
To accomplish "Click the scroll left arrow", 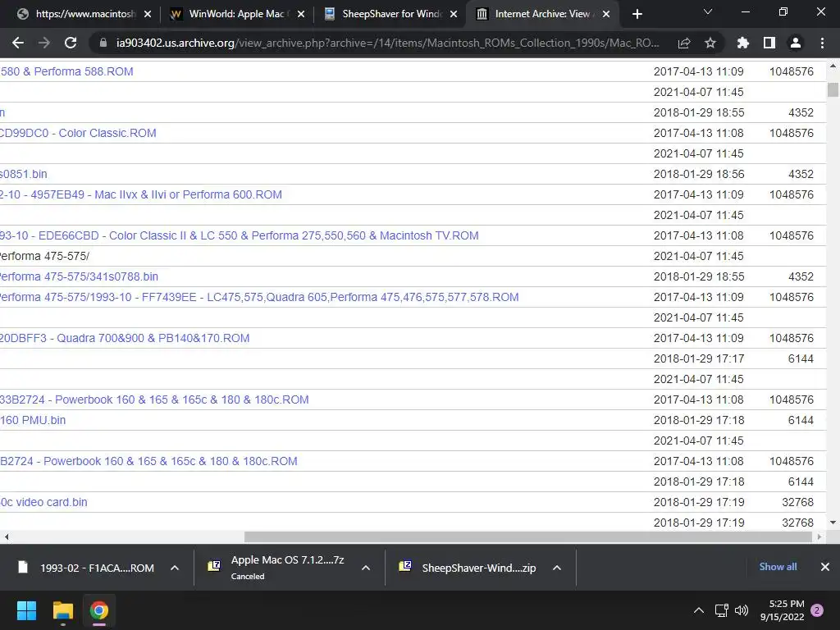I will pyautogui.click(x=6, y=536).
